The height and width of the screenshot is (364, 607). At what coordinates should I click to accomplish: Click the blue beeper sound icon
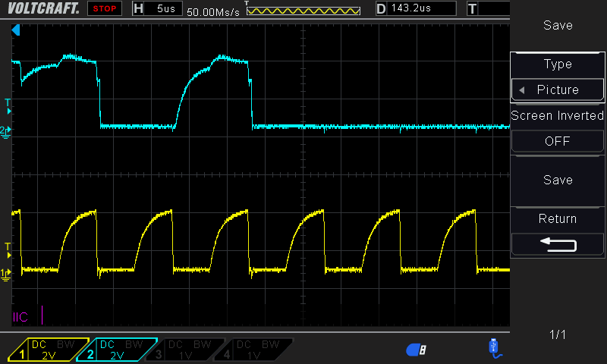coord(416,349)
